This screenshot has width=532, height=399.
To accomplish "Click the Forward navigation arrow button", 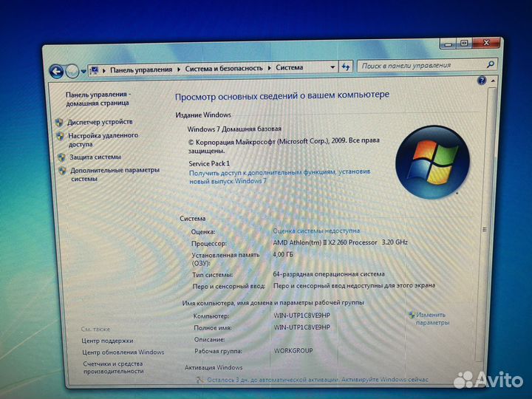I will click(72, 71).
